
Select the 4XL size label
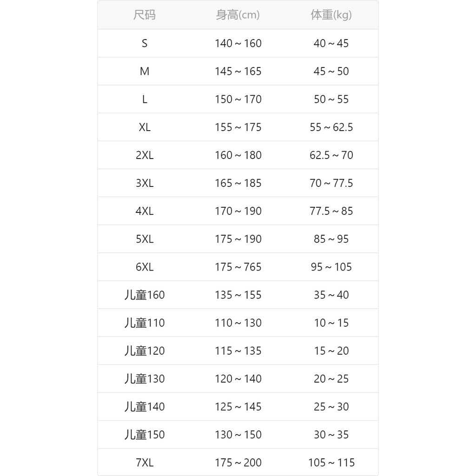click(x=145, y=211)
